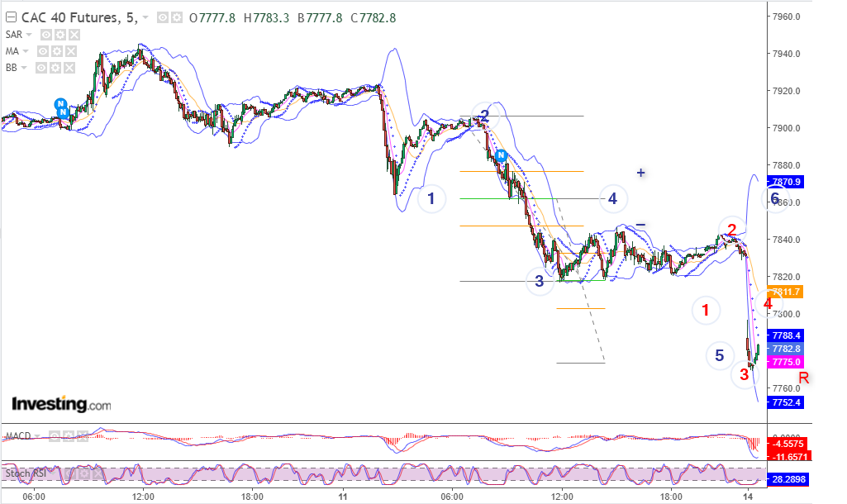The height and width of the screenshot is (504, 847).
Task: Hide the BB indicator with its eye icon
Action: (41, 68)
